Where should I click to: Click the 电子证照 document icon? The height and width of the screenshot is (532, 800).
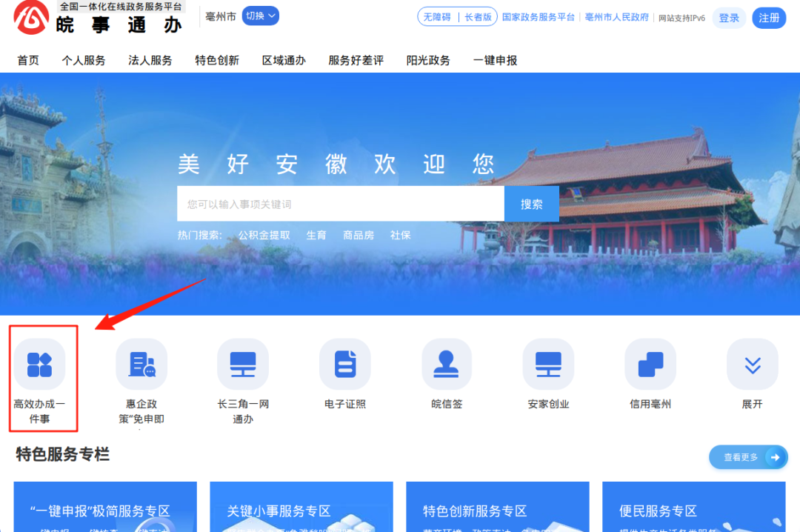344,364
